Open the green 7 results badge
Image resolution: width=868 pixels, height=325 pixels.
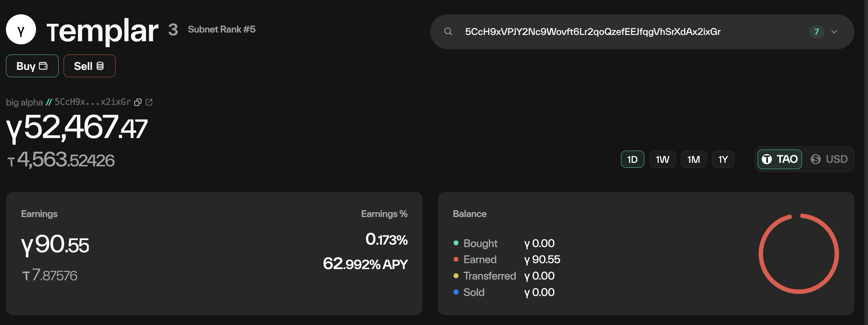coord(817,32)
